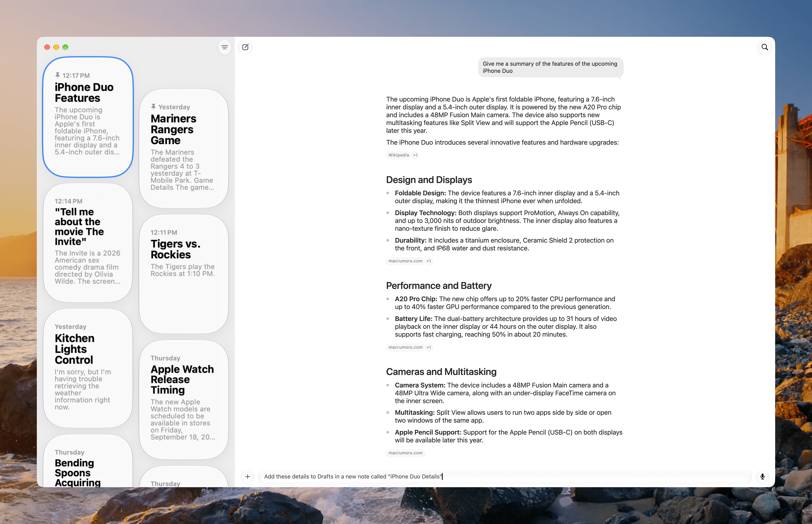This screenshot has height=524, width=812.
Task: Click the Camera System bullet label
Action: pos(420,385)
